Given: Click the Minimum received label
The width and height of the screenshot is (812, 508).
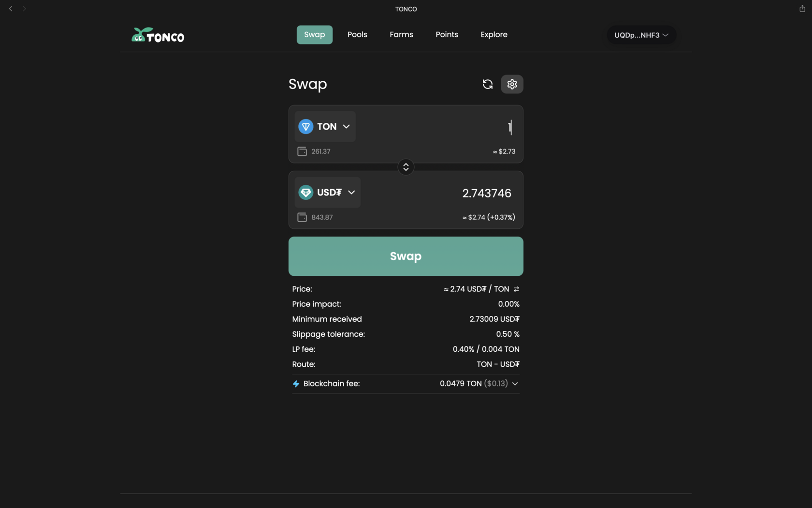Looking at the screenshot, I should pyautogui.click(x=327, y=319).
